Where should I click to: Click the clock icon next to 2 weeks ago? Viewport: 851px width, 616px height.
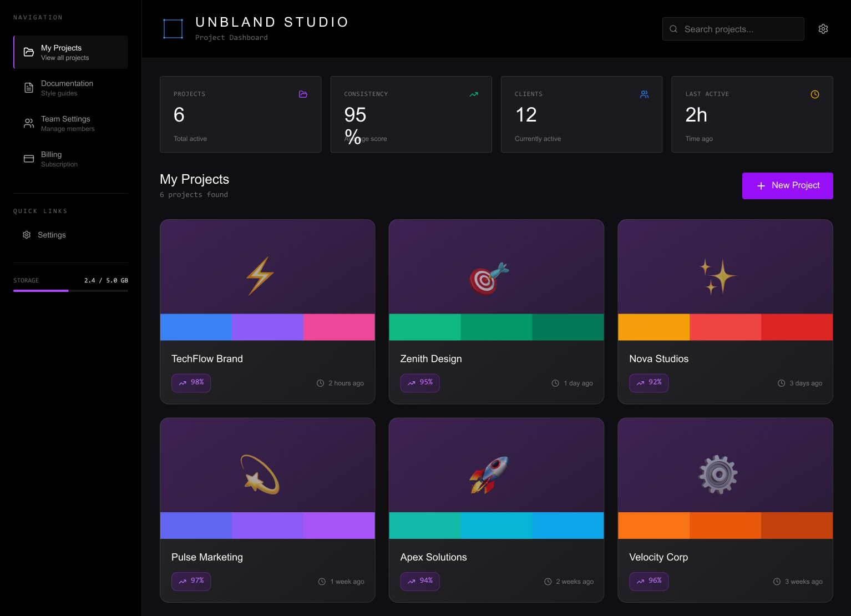click(x=548, y=582)
